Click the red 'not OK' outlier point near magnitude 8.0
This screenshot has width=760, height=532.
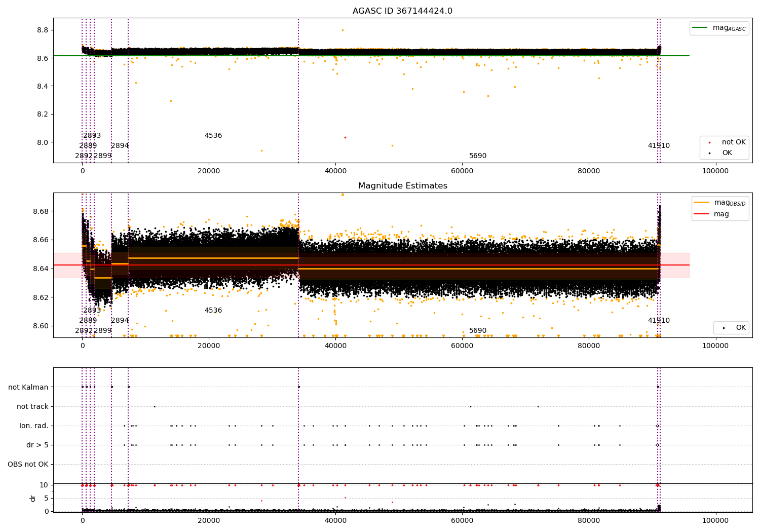tap(345, 137)
